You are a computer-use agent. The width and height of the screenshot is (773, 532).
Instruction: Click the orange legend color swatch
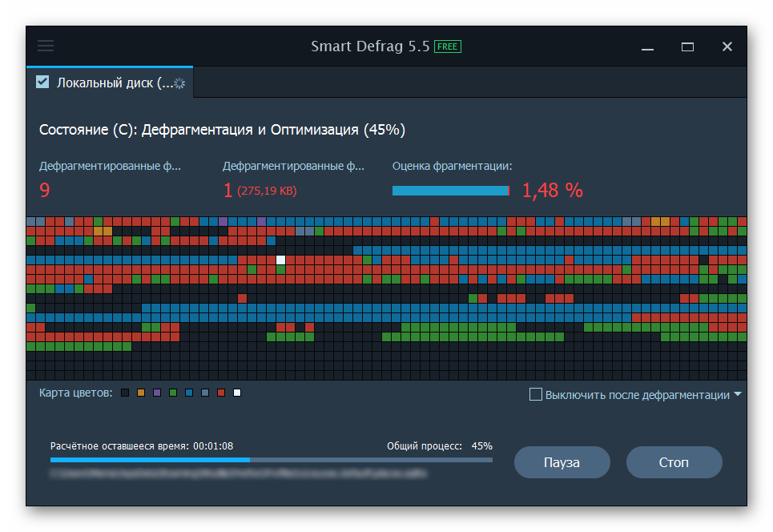click(x=141, y=393)
